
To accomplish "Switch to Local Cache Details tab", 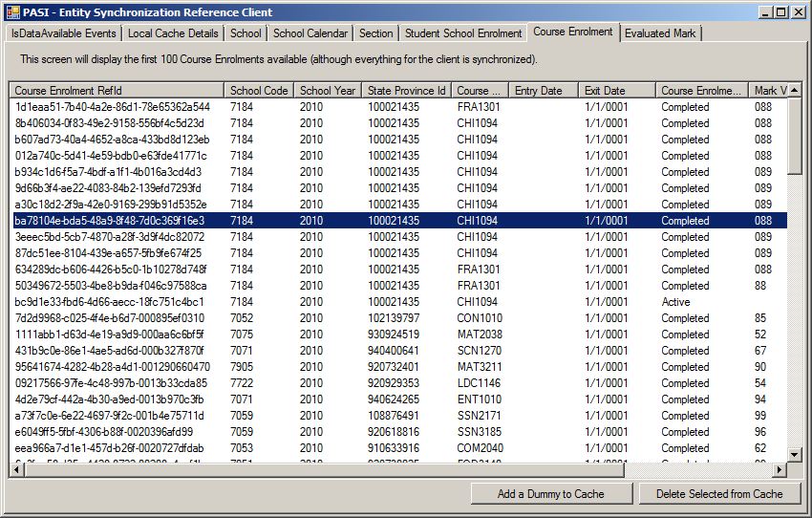I will [x=173, y=32].
